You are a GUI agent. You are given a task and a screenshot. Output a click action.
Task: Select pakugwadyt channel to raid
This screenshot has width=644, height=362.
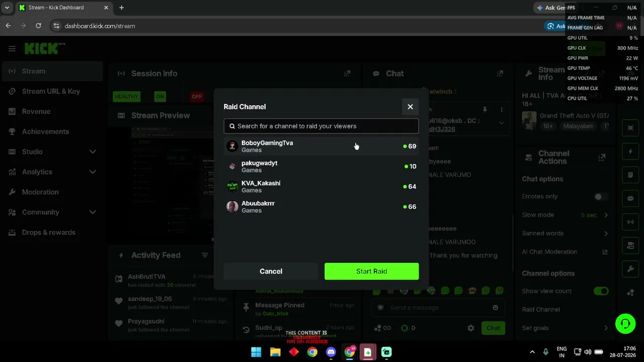point(321,166)
